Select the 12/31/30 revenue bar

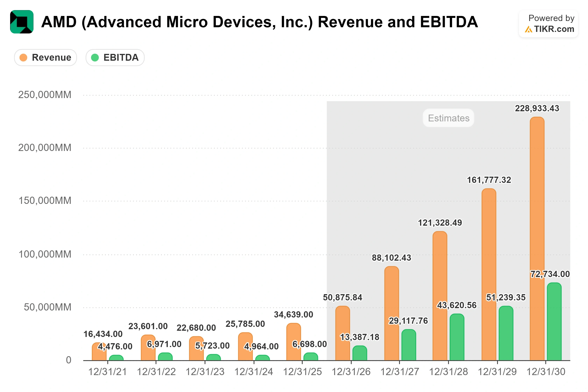pyautogui.click(x=537, y=239)
